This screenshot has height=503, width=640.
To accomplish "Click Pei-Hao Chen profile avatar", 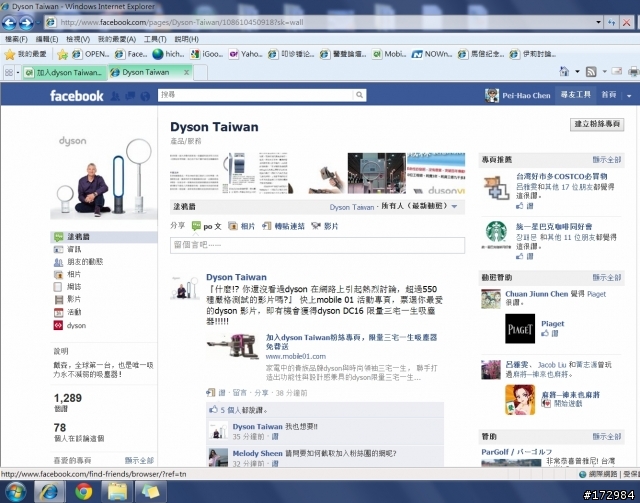I will coord(492,96).
